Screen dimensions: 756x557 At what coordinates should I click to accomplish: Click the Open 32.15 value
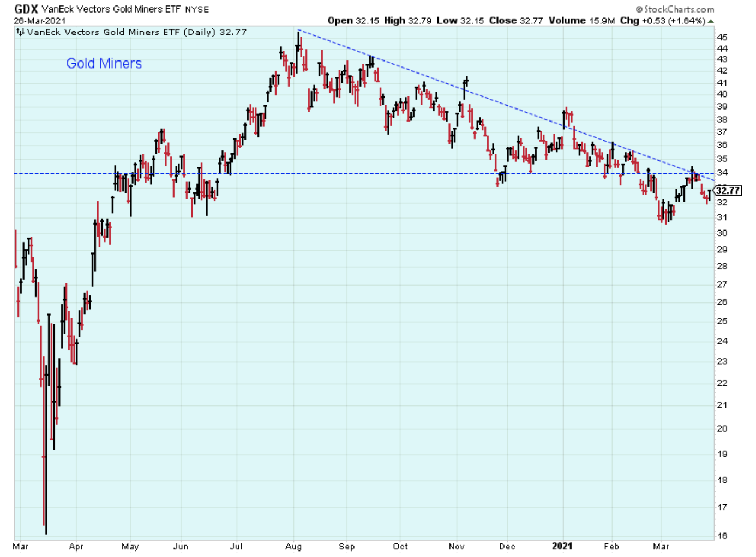(x=353, y=21)
